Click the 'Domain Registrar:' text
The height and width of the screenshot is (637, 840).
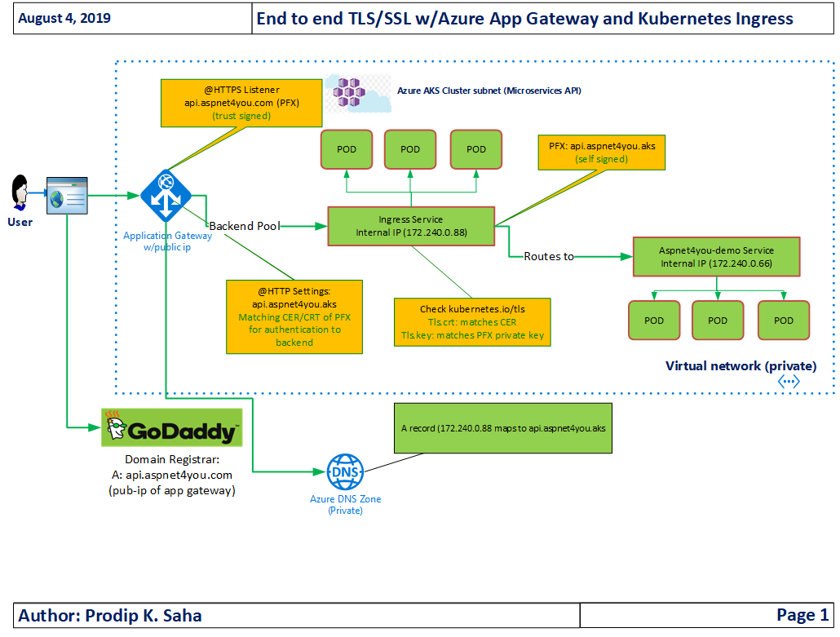(172, 460)
